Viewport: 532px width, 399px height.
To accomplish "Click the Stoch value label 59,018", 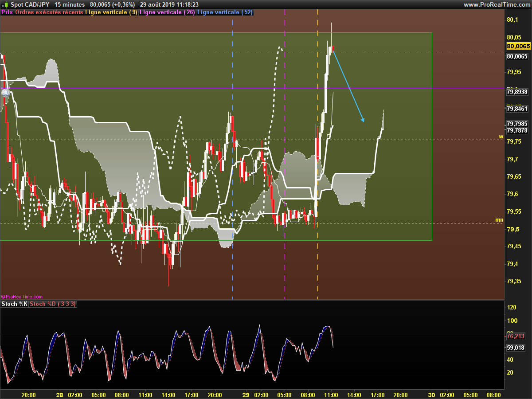I will coord(516,348).
